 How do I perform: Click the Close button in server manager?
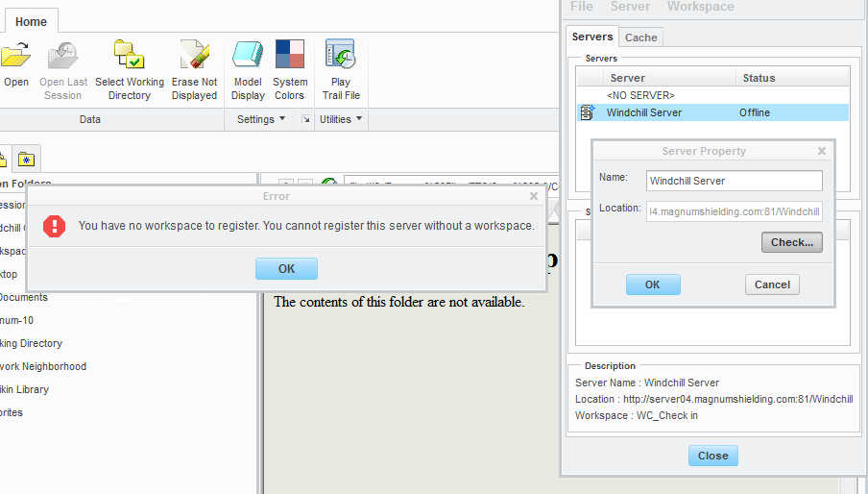point(713,456)
